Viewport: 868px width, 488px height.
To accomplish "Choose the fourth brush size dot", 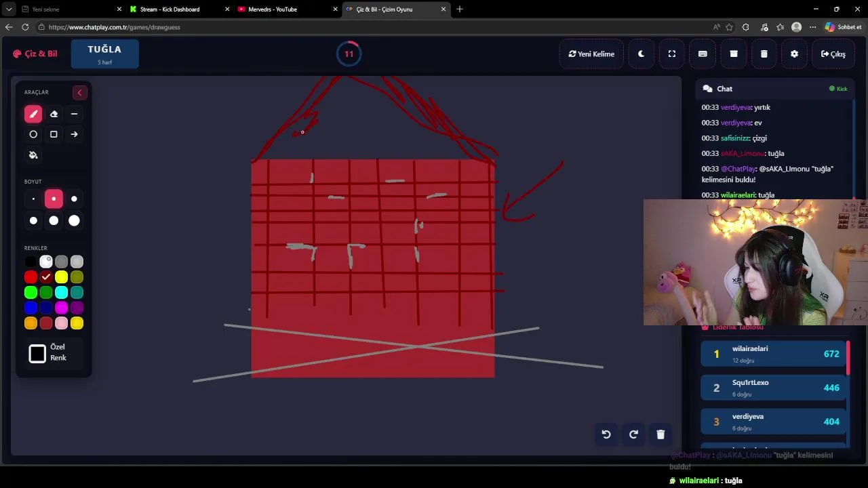I will point(33,220).
